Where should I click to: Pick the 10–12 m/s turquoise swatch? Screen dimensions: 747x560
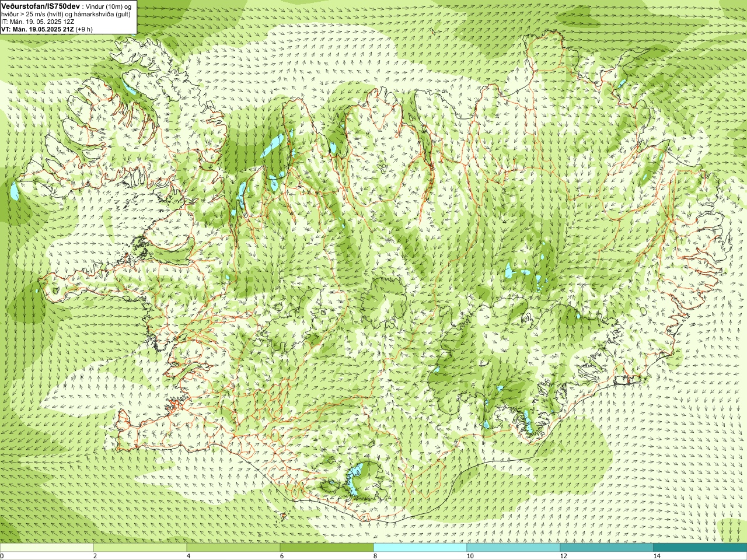pos(514,548)
